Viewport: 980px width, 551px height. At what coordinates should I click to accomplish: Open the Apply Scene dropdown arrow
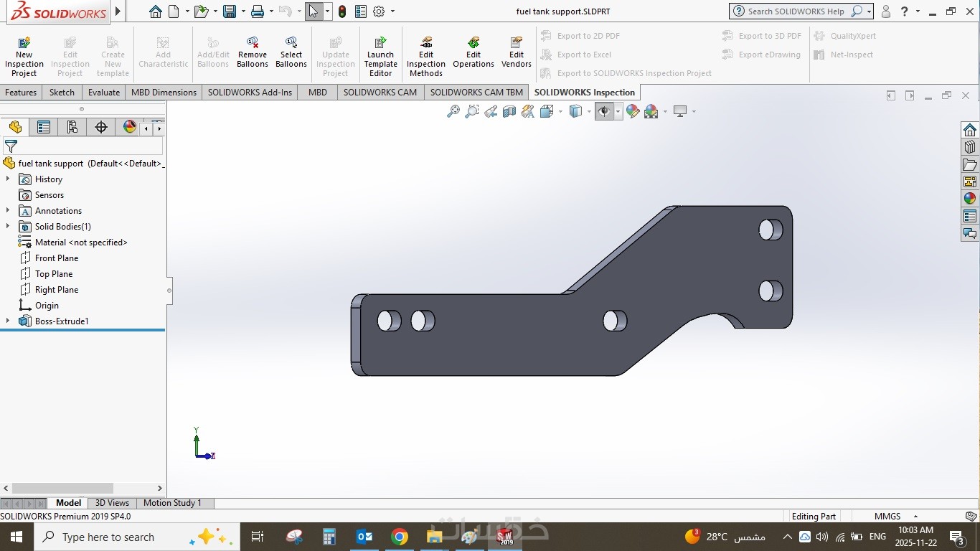pos(665,111)
